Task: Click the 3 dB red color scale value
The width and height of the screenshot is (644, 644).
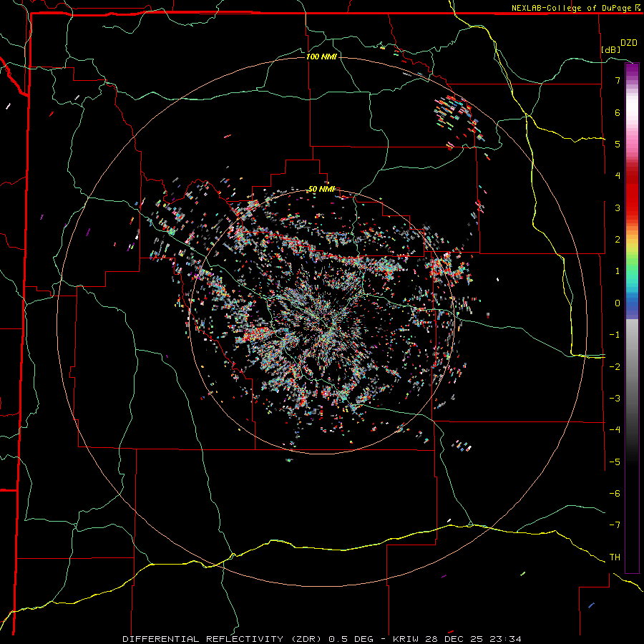Action: tap(618, 208)
